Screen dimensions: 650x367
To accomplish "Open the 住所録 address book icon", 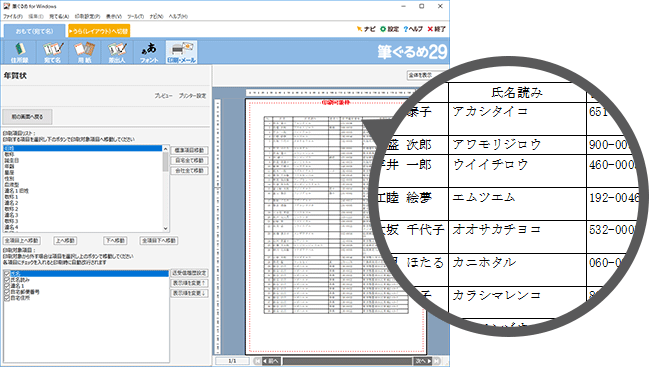I will coord(19,52).
